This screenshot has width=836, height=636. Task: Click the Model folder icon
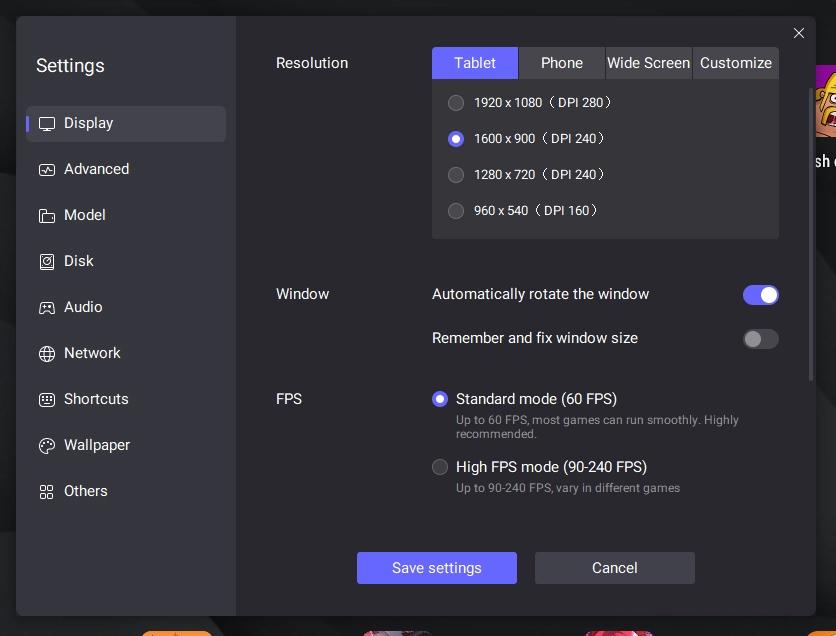click(x=47, y=216)
